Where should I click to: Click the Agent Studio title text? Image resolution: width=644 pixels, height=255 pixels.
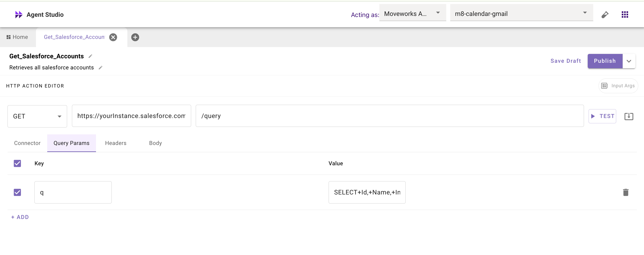pyautogui.click(x=45, y=15)
